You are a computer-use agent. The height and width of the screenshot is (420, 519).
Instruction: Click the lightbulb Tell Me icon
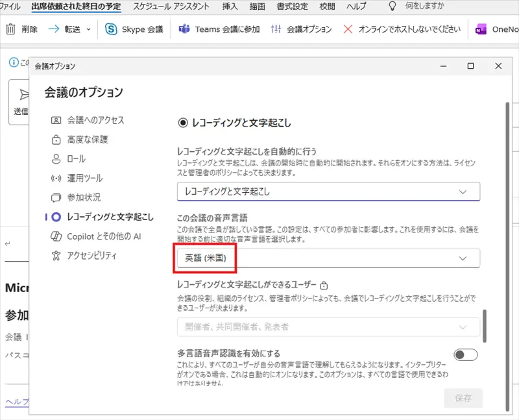pos(392,6)
